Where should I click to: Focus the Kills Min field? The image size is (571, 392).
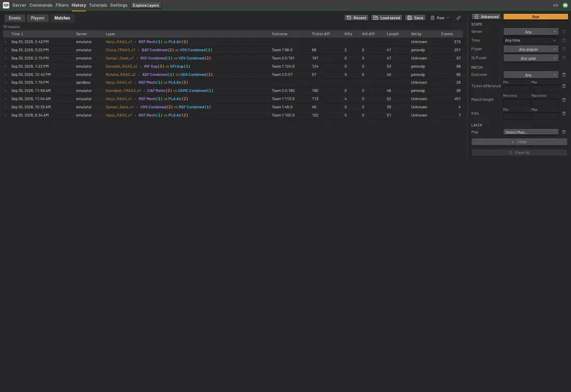[x=516, y=116]
